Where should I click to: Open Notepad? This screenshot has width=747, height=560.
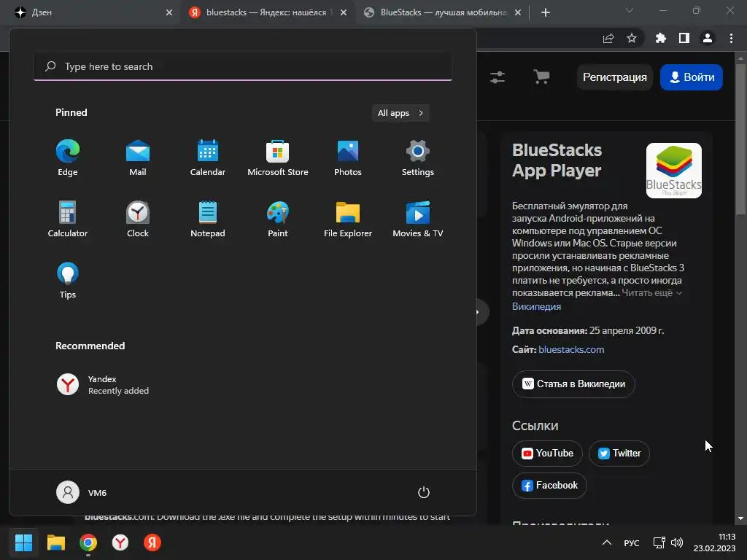208,219
